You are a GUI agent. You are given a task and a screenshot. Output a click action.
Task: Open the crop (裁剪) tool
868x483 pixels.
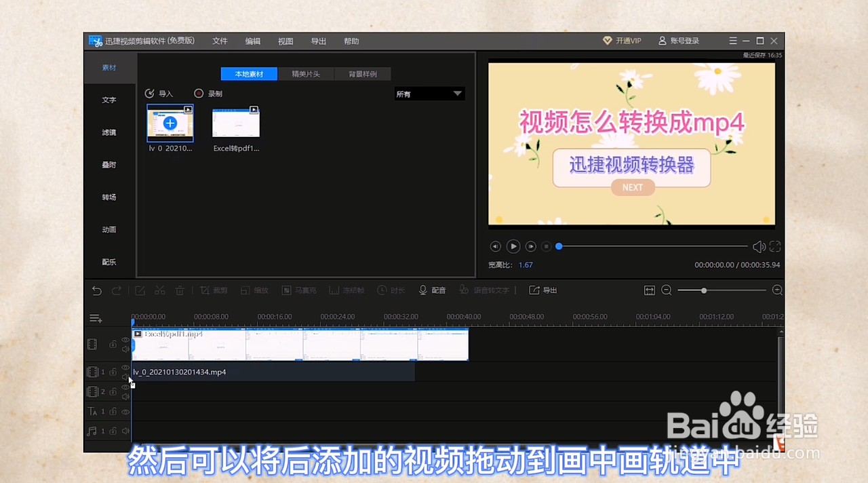214,290
